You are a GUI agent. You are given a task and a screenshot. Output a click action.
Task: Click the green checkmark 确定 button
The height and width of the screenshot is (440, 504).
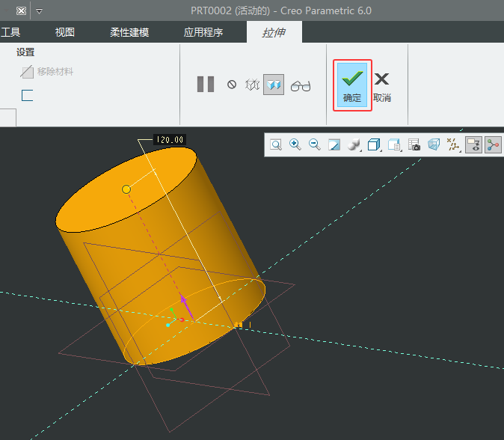coord(351,85)
